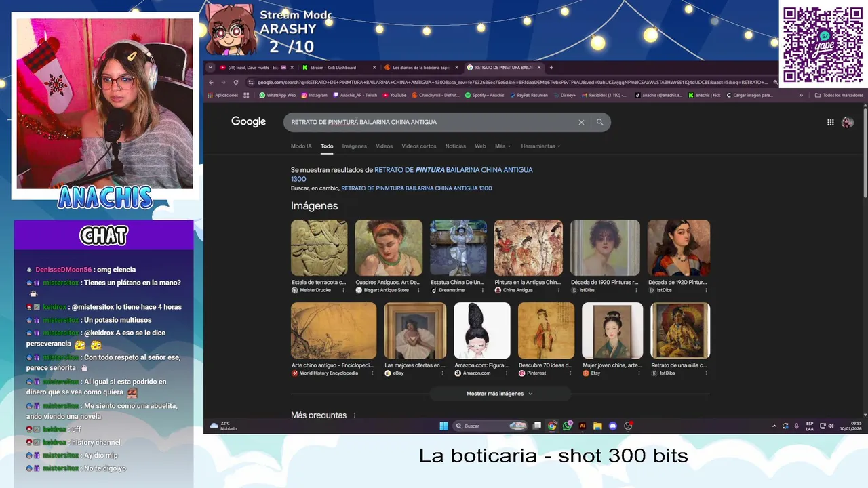Switch to Stream - Kick Dashboard browser tab
The height and width of the screenshot is (488, 868).
click(x=338, y=68)
